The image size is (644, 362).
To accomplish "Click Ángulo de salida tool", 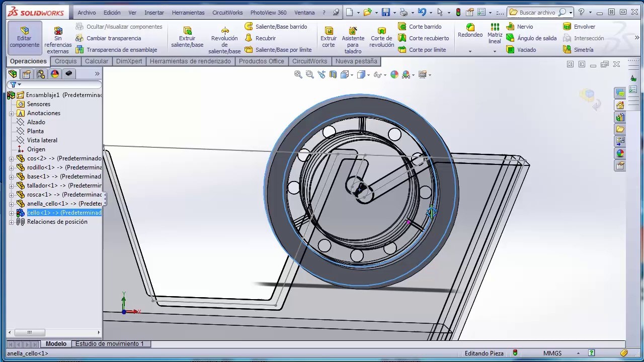I will pyautogui.click(x=531, y=38).
